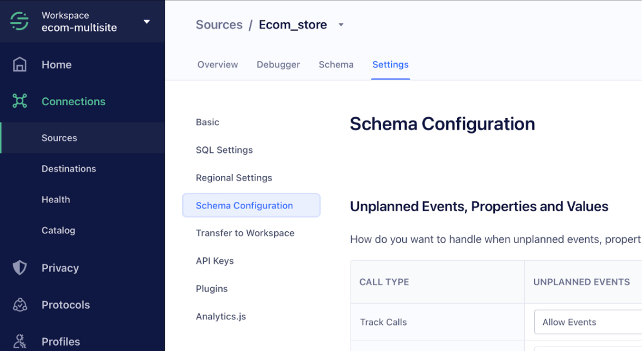644x351 pixels.
Task: Click the Connections nodes icon
Action: [x=19, y=101]
